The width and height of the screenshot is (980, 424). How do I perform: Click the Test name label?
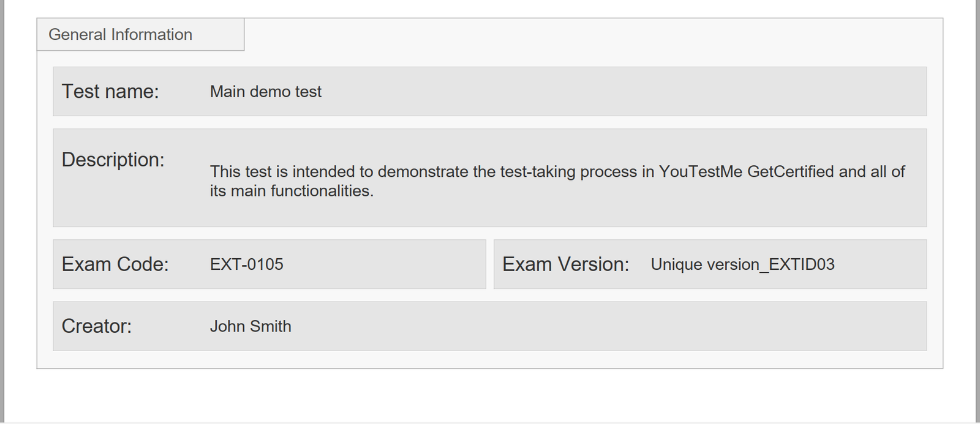click(110, 91)
